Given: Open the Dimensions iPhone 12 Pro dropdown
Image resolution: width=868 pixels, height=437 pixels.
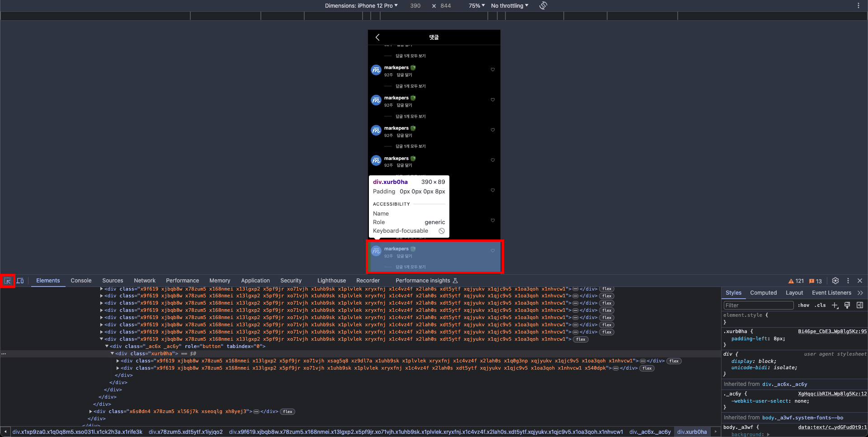Looking at the screenshot, I should tap(361, 5).
